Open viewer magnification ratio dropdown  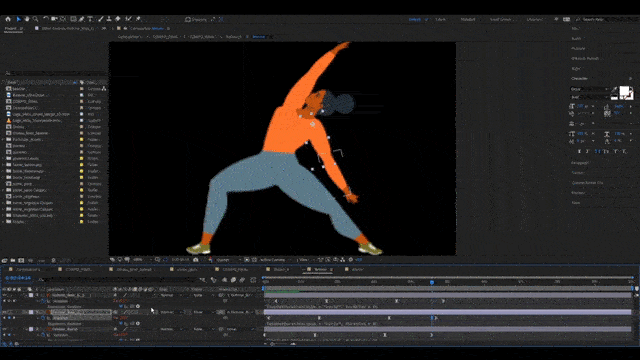(x=141, y=260)
